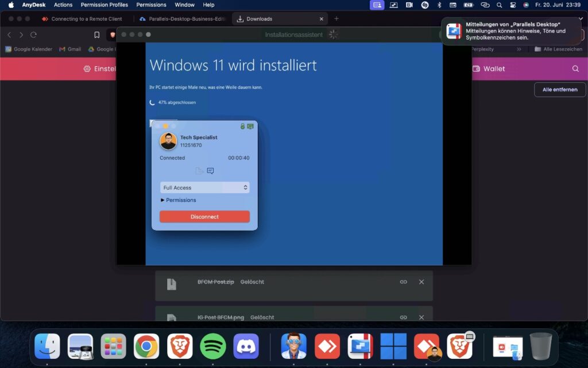The image size is (588, 368).
Task: Click the Gmail bookmark
Action: [70, 49]
